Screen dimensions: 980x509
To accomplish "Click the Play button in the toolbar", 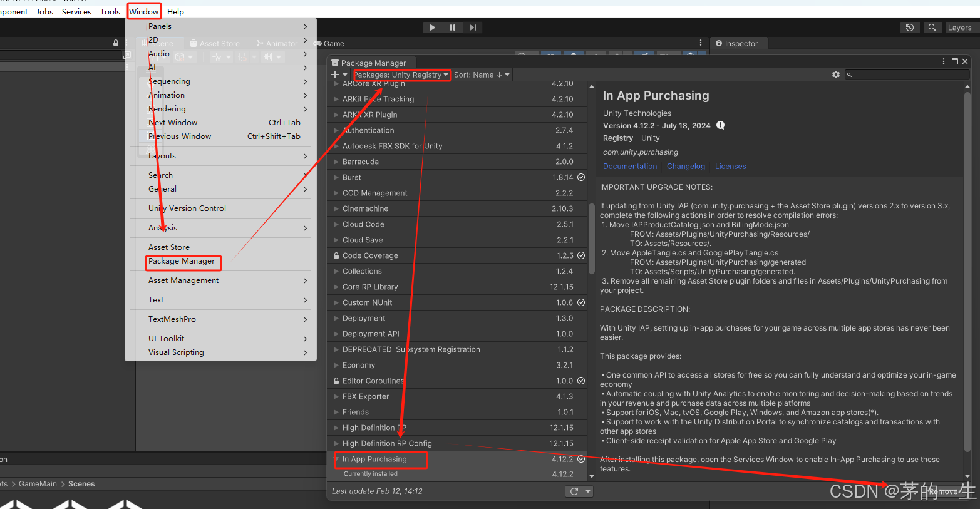I will click(432, 28).
